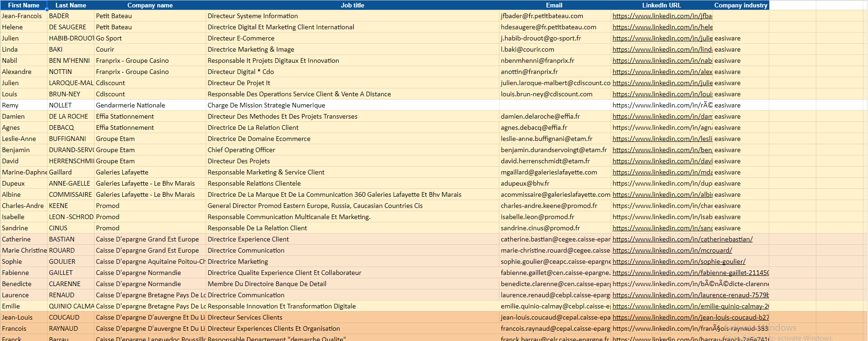868x341 pixels.
Task: Select the Charles-Andre first name cell
Action: [x=23, y=206]
